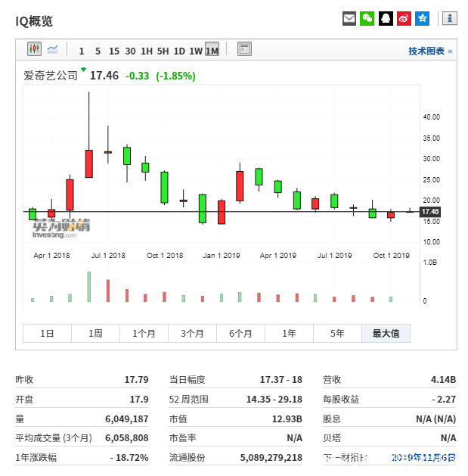Share to Weibo using the red icon

[x=404, y=18]
